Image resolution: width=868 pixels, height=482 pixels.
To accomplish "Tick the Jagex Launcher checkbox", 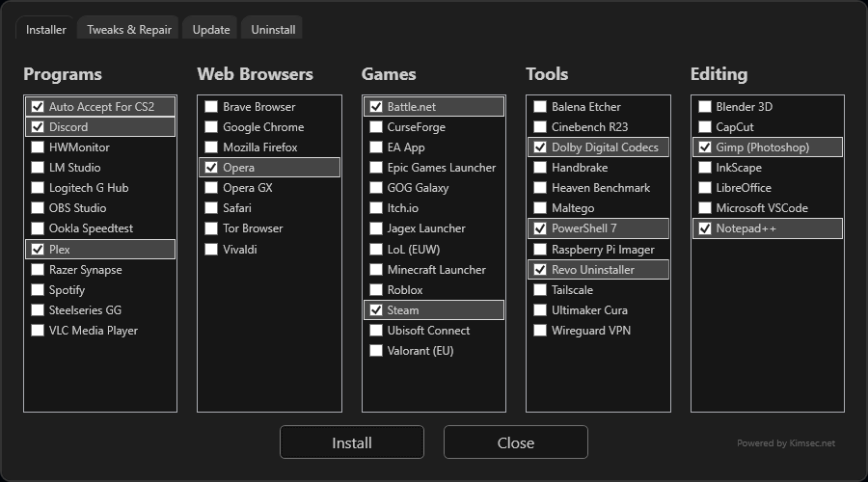I will pos(376,228).
